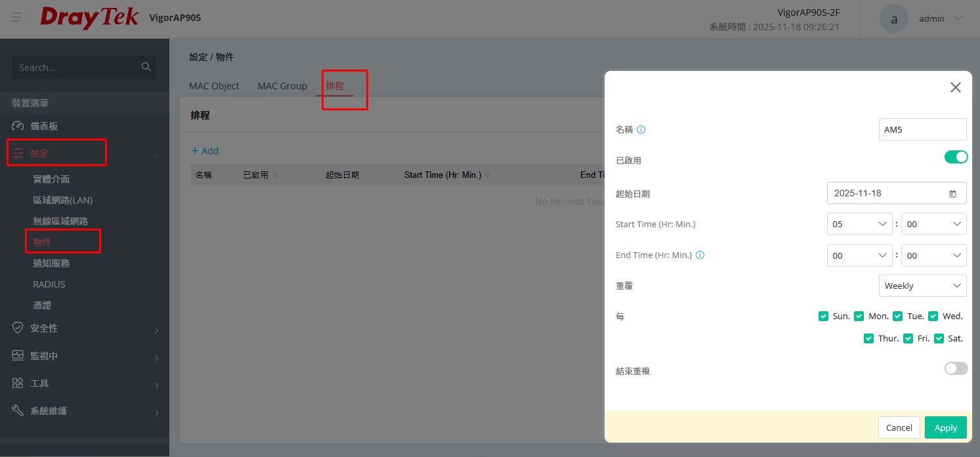Click the hamburger menu icon

(16, 18)
